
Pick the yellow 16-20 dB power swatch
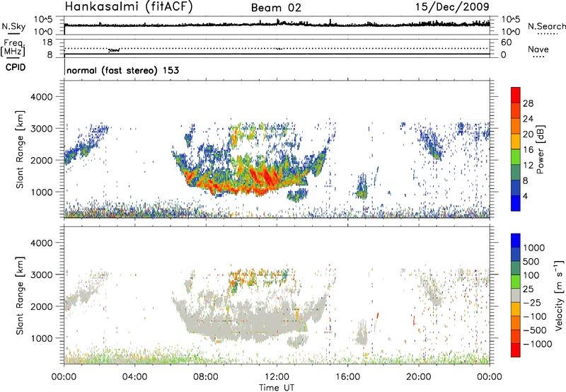(516, 142)
